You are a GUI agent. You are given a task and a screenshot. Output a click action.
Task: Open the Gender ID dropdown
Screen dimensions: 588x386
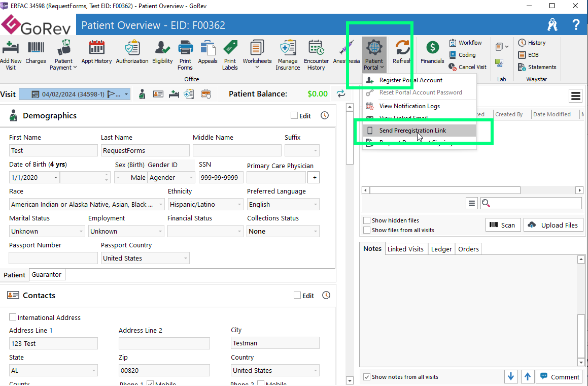pyautogui.click(x=191, y=177)
